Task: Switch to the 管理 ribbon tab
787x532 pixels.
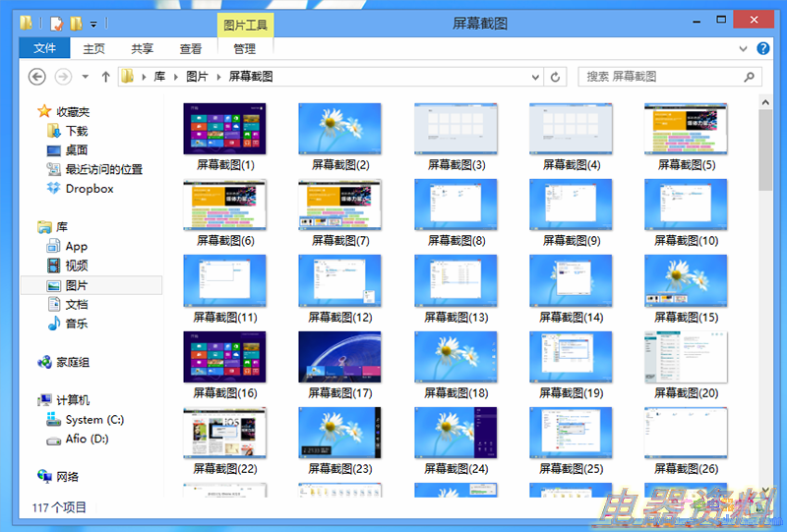Action: tap(244, 48)
